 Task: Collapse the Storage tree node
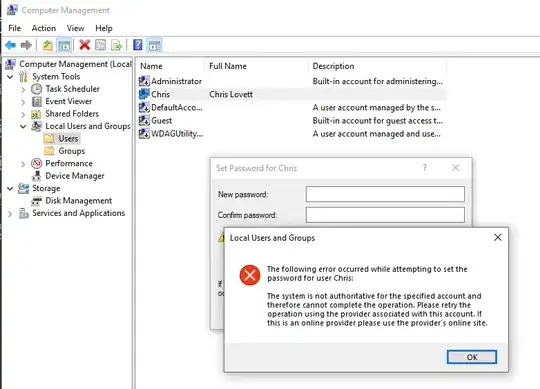(x=10, y=188)
